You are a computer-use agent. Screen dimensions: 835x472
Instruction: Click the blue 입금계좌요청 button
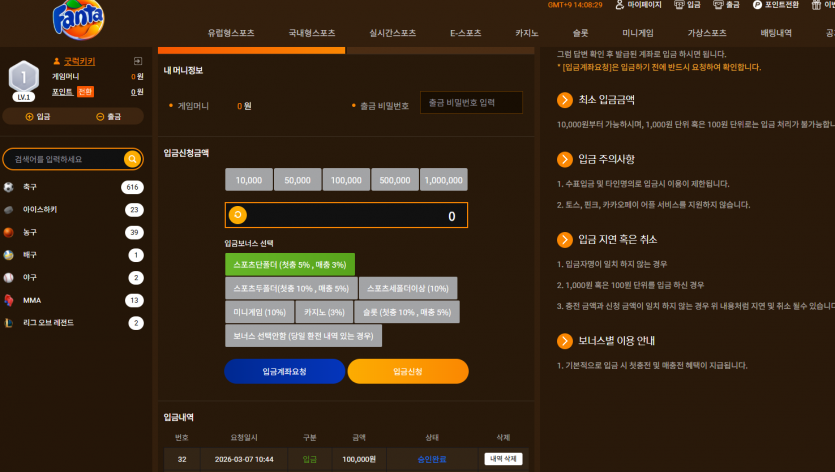[284, 371]
